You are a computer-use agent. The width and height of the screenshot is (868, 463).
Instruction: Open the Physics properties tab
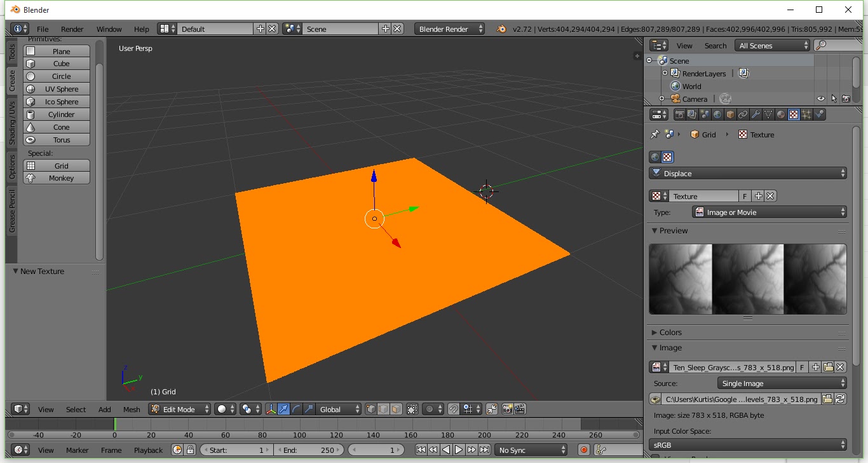820,114
